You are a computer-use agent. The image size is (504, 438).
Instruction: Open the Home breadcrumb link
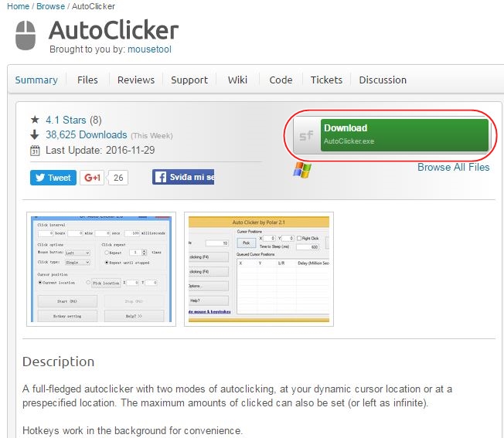(x=18, y=6)
